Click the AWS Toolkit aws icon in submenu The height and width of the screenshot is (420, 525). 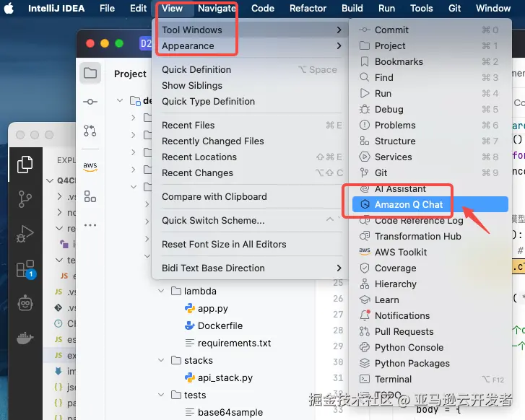click(x=364, y=251)
